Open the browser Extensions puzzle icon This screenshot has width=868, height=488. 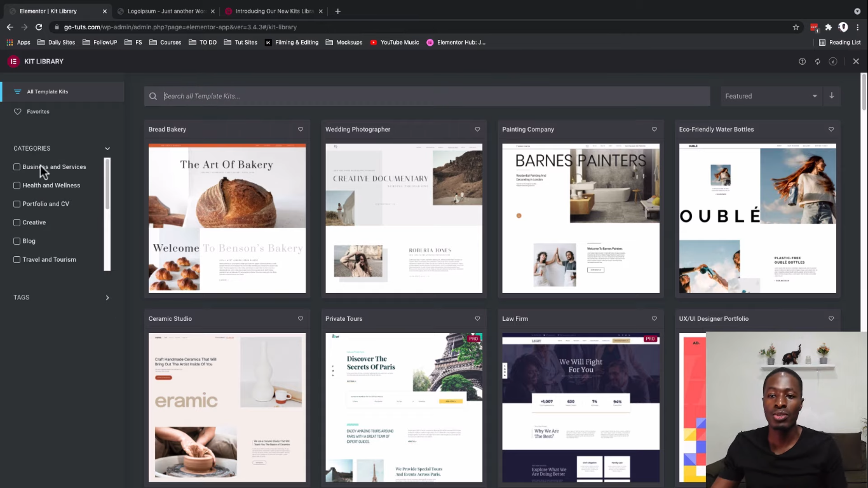(x=829, y=27)
